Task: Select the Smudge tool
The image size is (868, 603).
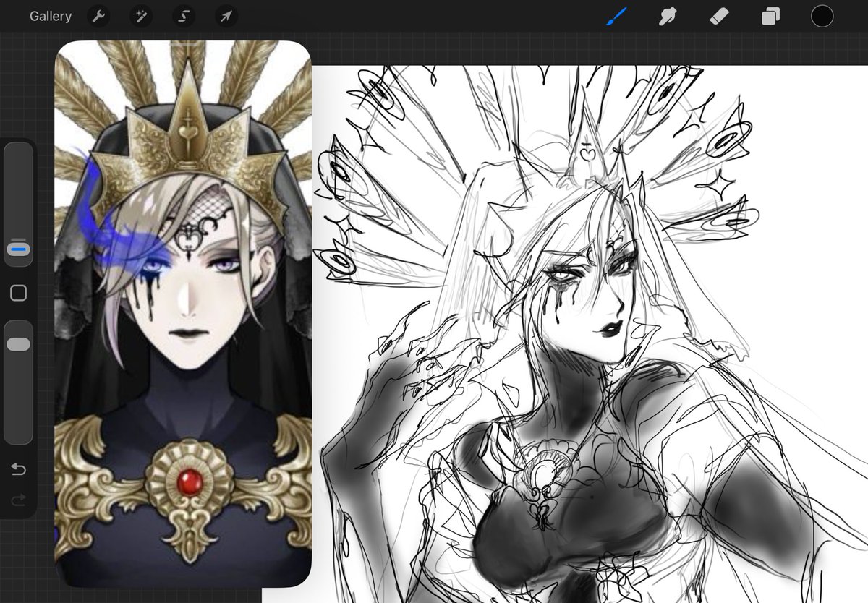Action: pos(668,16)
